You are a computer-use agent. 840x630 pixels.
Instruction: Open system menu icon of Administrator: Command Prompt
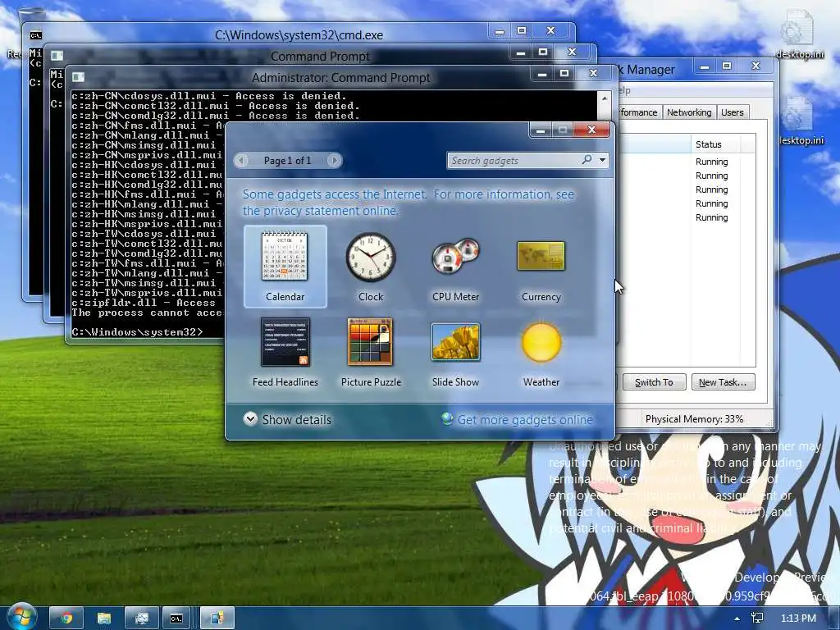[x=78, y=78]
